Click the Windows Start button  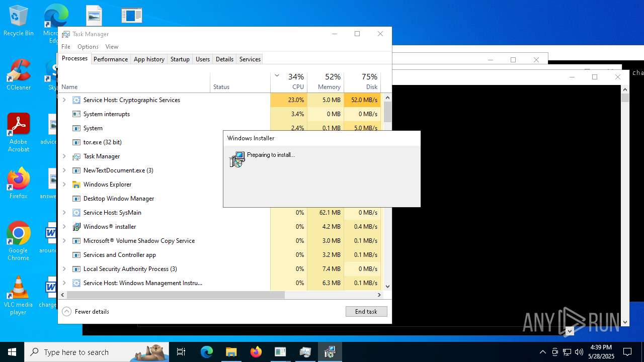12,352
